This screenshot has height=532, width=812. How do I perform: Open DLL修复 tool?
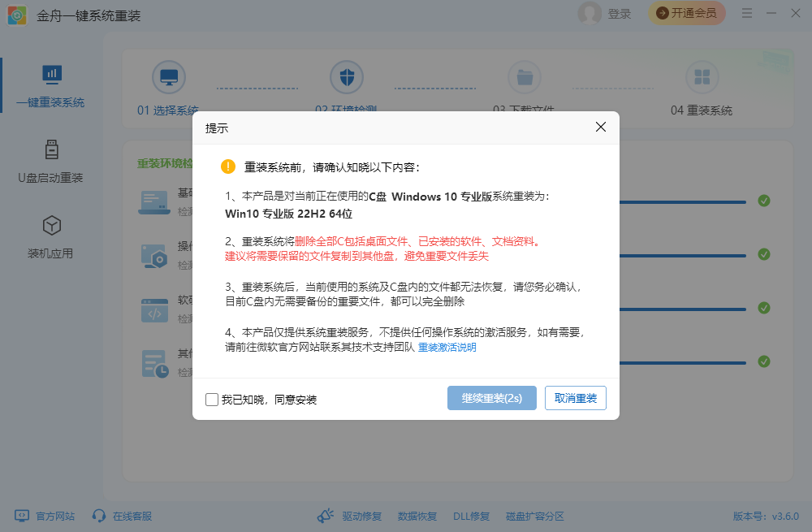point(471,516)
